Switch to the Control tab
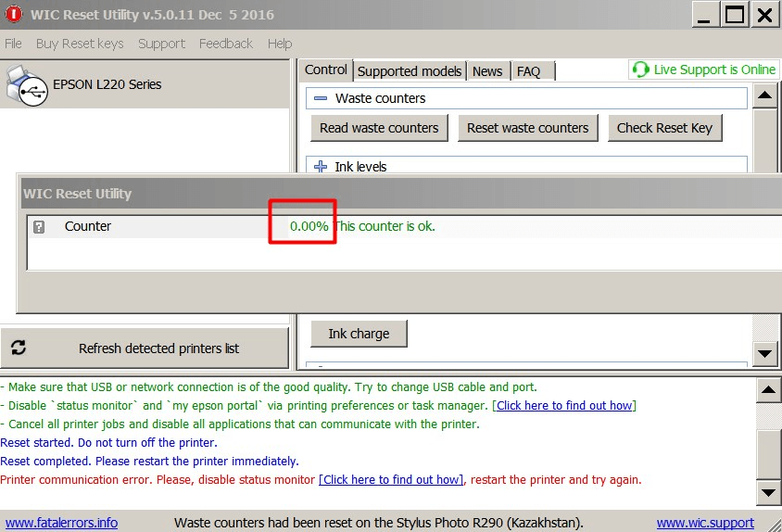This screenshot has height=532, width=782. click(325, 70)
